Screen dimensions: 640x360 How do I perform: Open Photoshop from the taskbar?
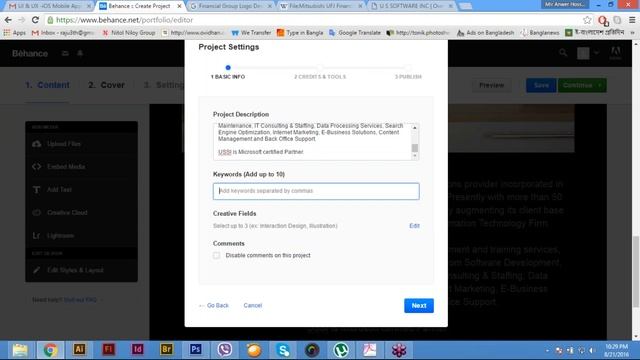pos(196,350)
